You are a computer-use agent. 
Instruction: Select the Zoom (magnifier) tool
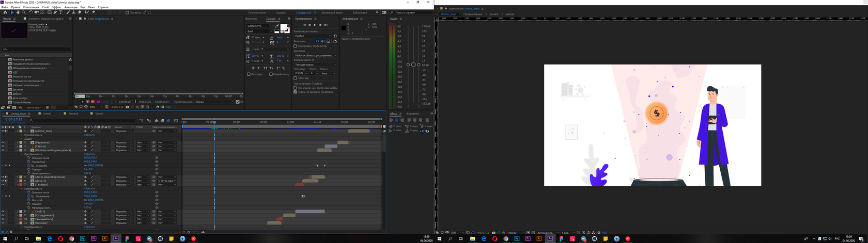click(x=24, y=12)
